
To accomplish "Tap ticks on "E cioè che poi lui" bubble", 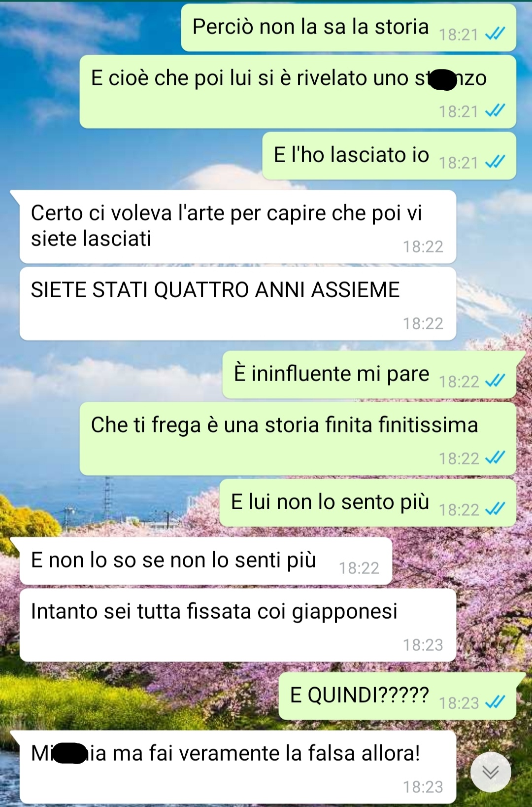I will pos(495,111).
